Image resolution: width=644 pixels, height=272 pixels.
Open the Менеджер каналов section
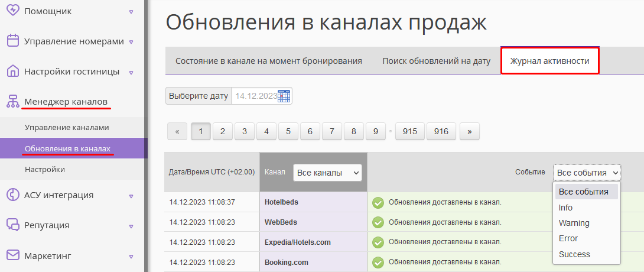point(66,101)
